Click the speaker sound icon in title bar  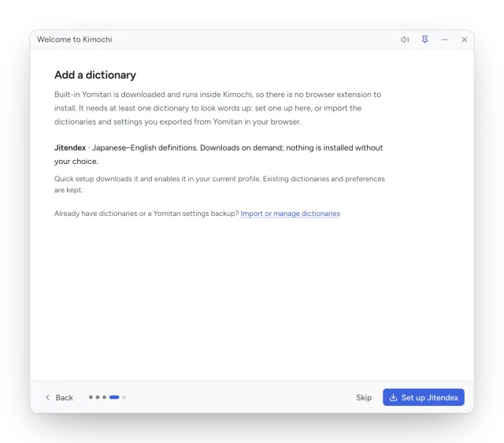(x=405, y=39)
